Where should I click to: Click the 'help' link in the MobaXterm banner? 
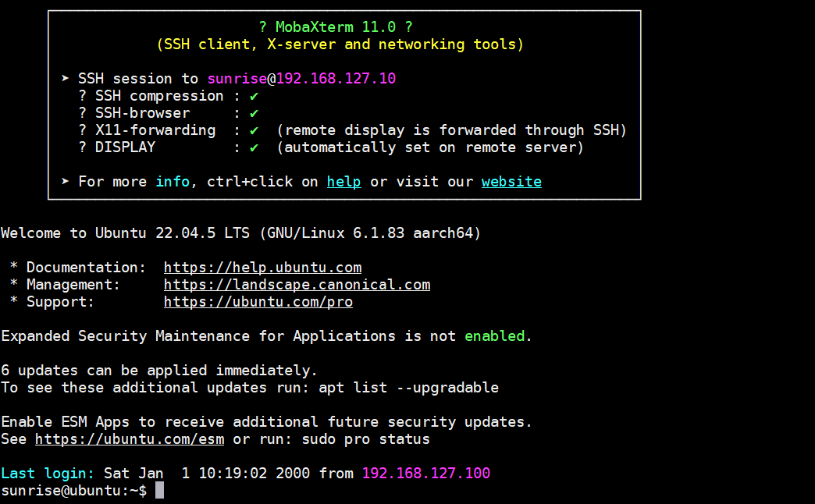tap(343, 182)
